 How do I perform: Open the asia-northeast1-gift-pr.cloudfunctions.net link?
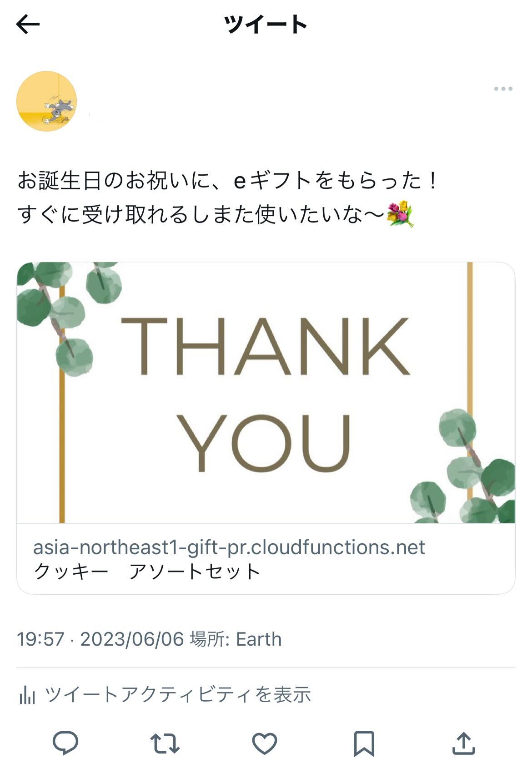tap(229, 547)
